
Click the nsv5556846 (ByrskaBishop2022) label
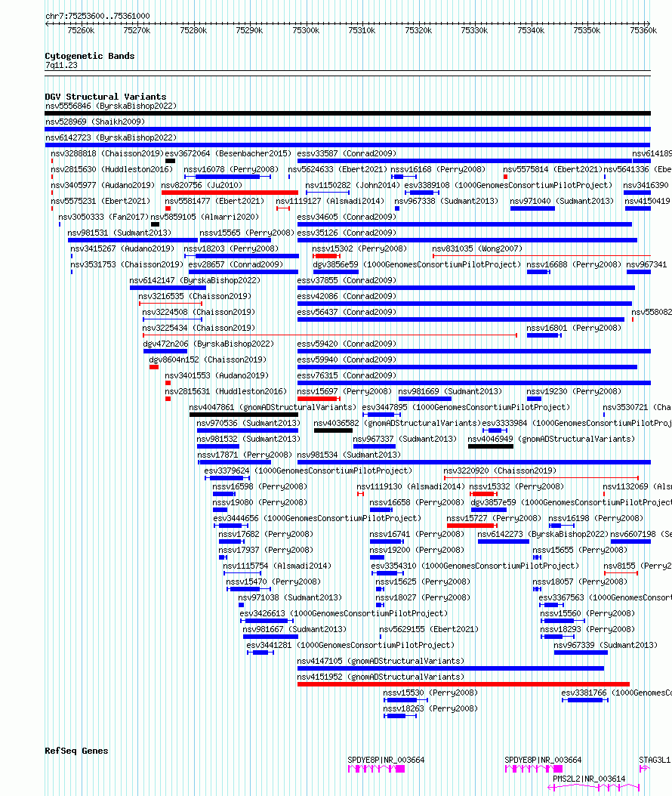click(111, 106)
